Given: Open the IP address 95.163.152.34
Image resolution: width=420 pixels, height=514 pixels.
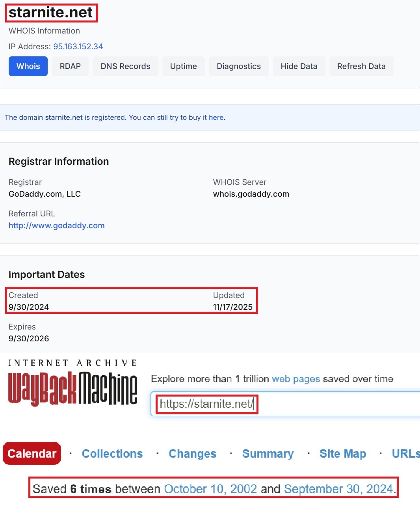Looking at the screenshot, I should 78,47.
